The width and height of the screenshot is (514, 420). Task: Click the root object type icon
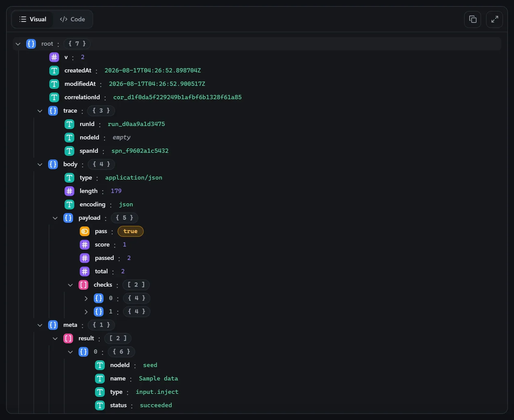pos(31,44)
